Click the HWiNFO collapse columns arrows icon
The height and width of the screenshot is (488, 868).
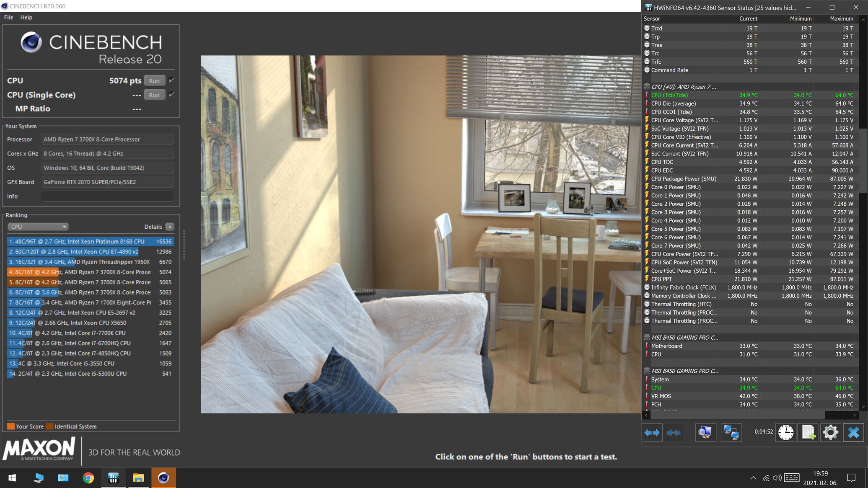pos(673,433)
